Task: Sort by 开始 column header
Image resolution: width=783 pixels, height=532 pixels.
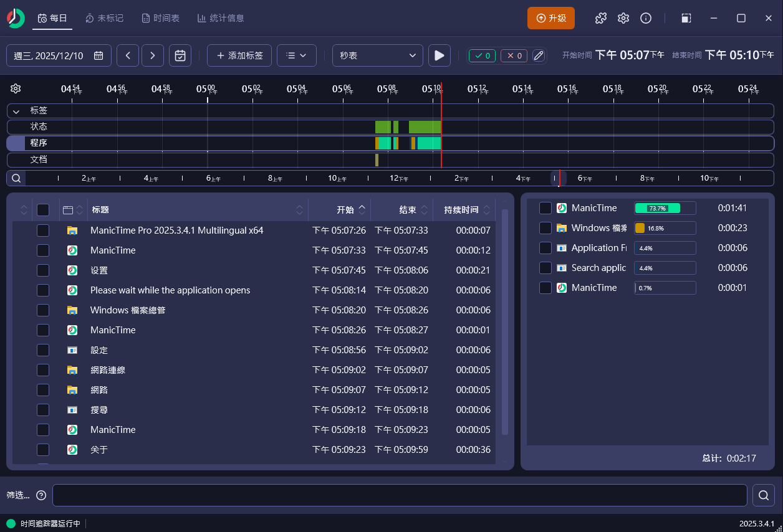Action: click(339, 210)
